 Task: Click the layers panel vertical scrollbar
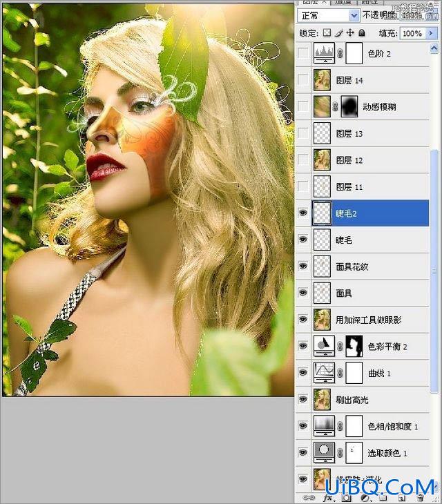pyautogui.click(x=434, y=271)
